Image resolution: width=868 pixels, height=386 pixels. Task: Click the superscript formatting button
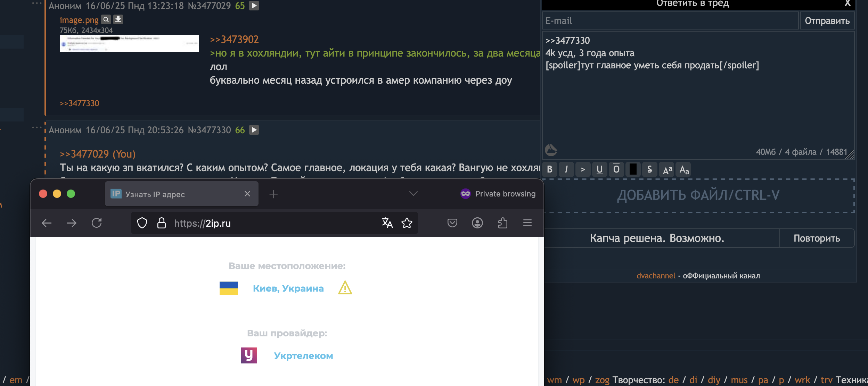667,170
